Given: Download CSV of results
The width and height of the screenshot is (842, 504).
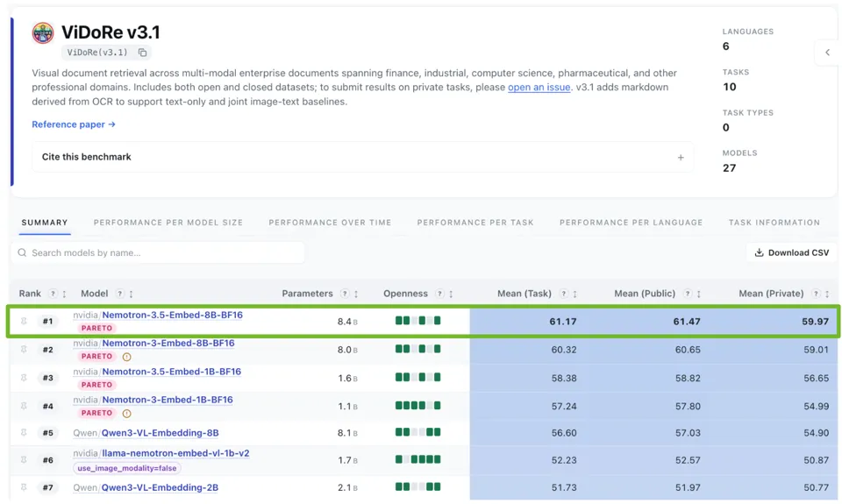Looking at the screenshot, I should [x=791, y=252].
